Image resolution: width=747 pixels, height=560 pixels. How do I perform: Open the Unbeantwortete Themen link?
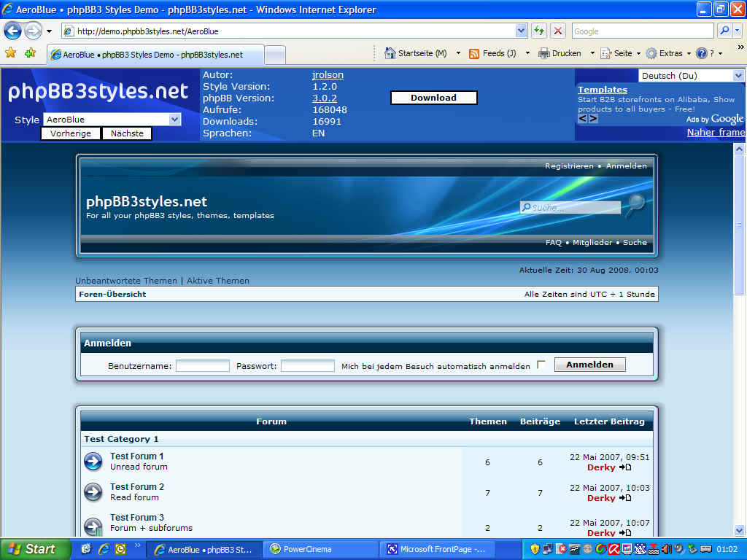pos(126,281)
